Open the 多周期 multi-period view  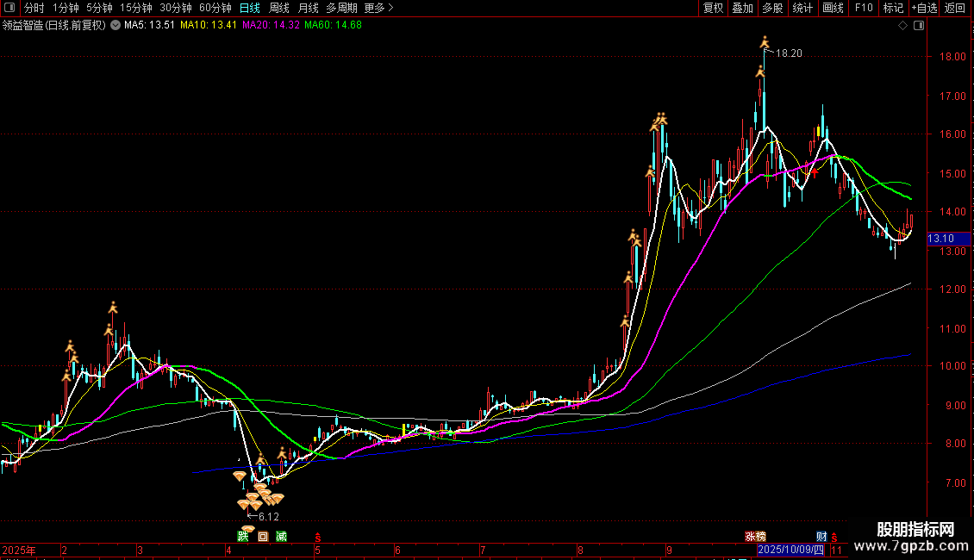(341, 8)
